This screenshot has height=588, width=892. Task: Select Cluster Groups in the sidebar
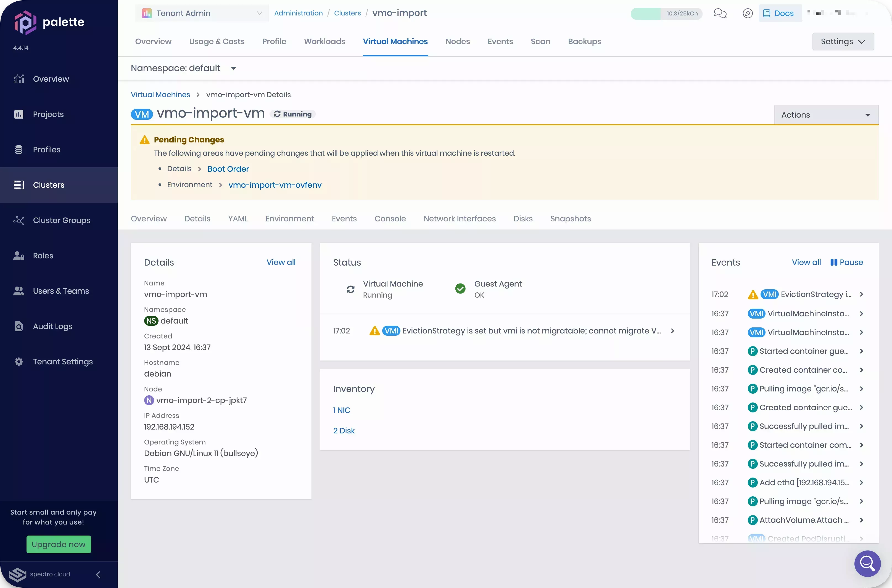tap(62, 220)
